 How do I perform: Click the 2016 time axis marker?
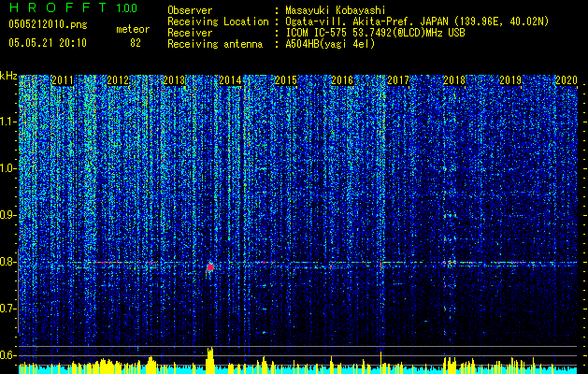pos(342,80)
